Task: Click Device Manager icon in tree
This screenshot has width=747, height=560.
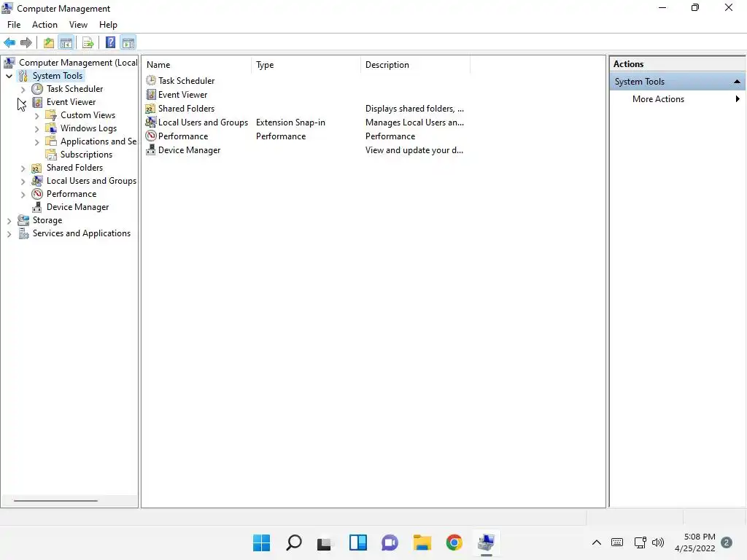Action: click(x=36, y=207)
